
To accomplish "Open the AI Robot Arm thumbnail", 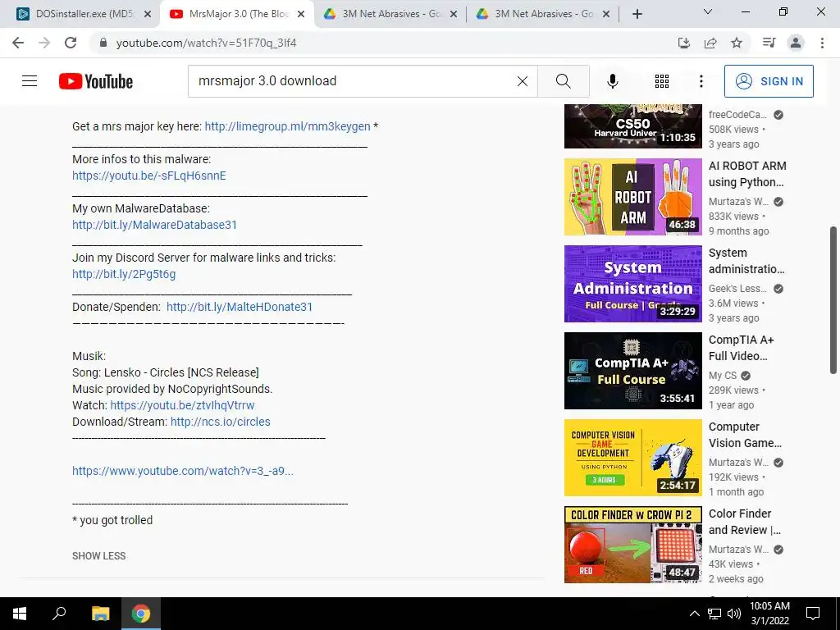I will click(632, 197).
